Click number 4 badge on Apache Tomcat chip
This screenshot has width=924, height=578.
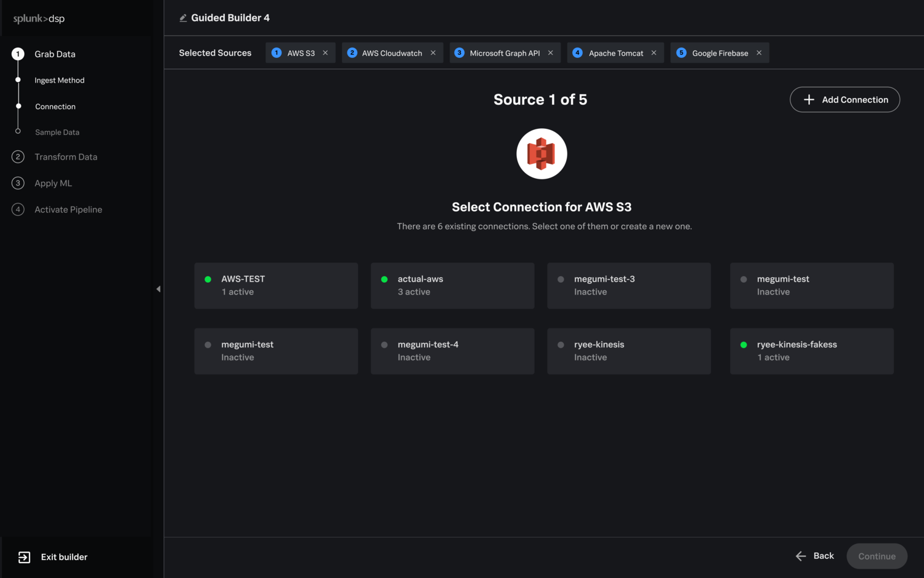point(578,53)
